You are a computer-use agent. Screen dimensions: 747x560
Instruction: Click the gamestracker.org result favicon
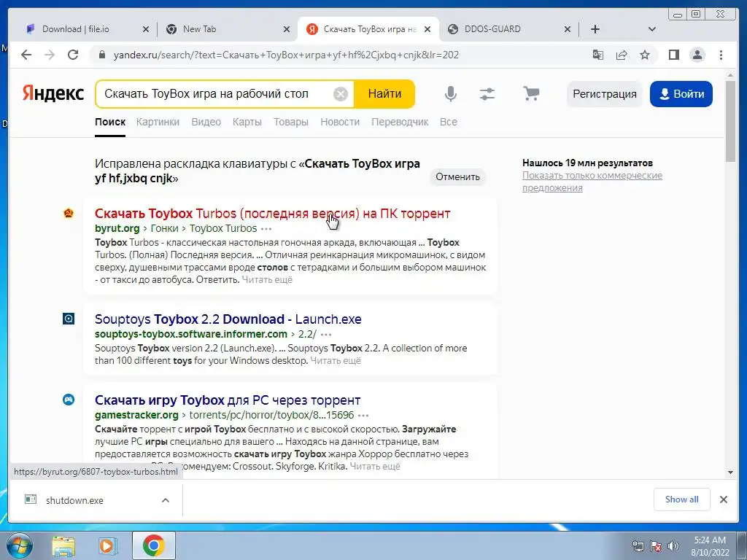click(69, 400)
